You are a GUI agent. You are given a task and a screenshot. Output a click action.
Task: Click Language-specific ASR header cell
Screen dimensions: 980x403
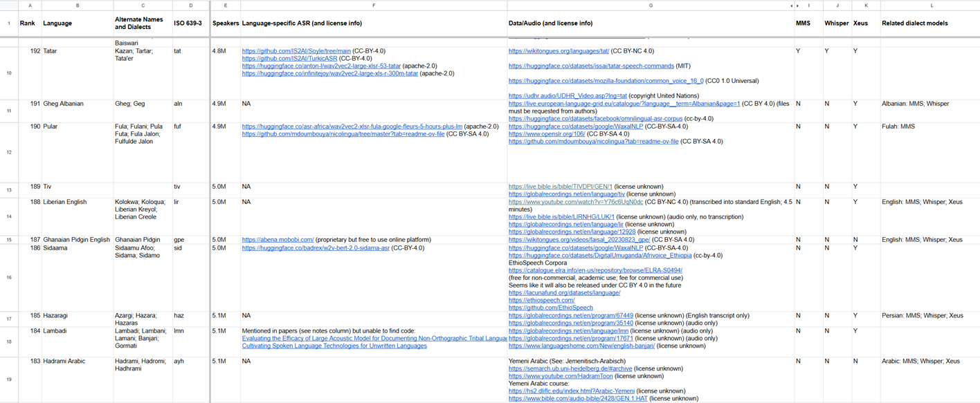pos(374,24)
